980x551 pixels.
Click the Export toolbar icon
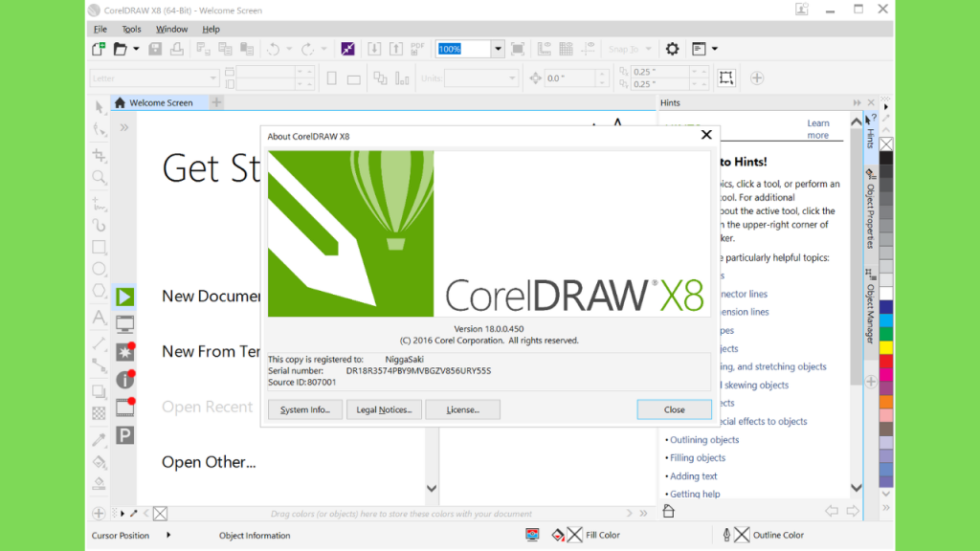point(396,49)
